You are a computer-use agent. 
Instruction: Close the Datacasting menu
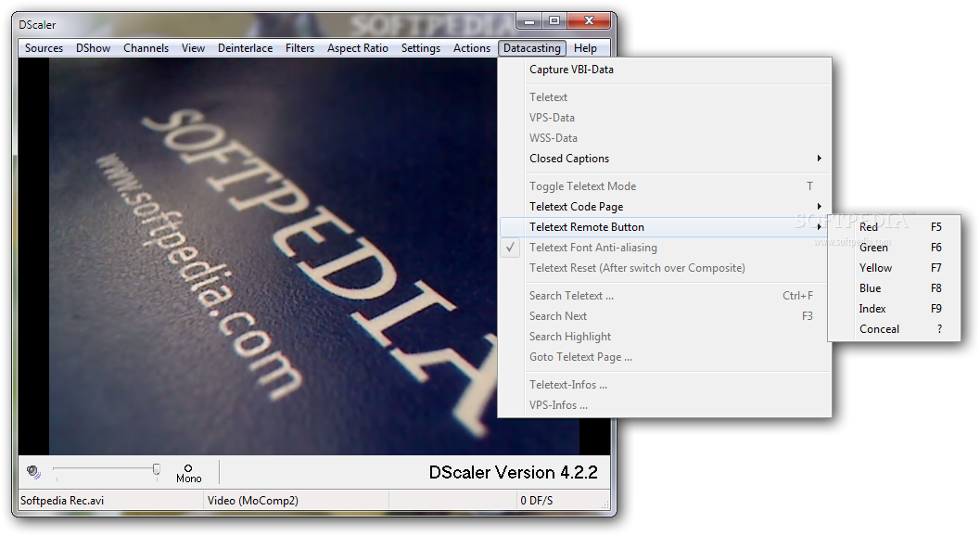[532, 48]
